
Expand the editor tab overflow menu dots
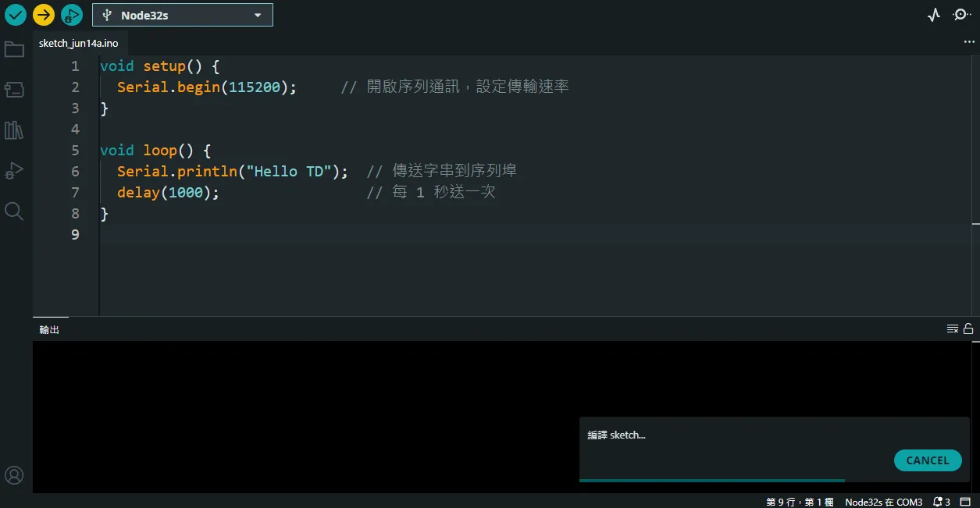point(970,41)
